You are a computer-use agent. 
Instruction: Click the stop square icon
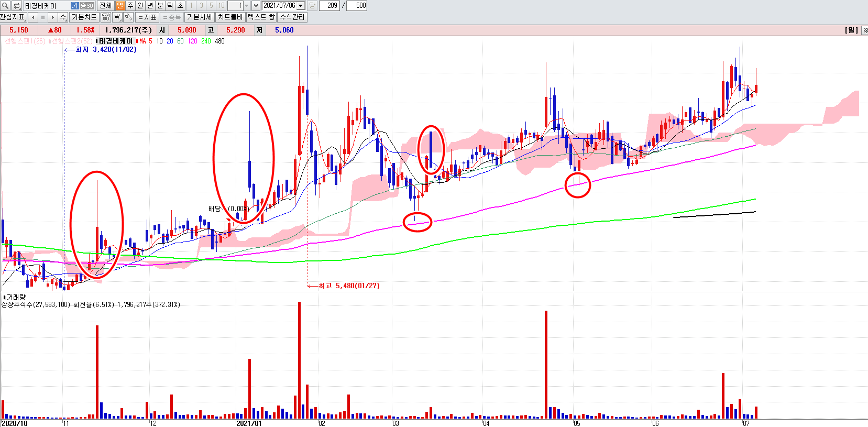pyautogui.click(x=43, y=17)
